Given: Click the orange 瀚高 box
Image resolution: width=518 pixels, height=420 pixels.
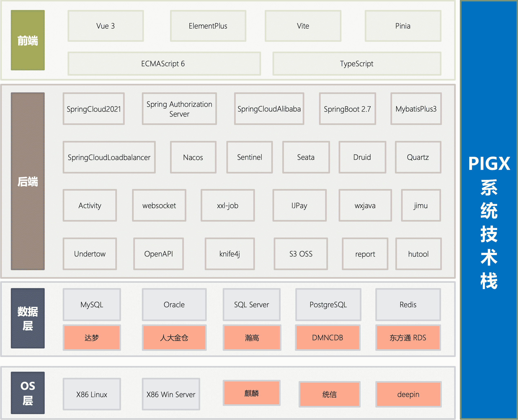Looking at the screenshot, I should pos(252,337).
